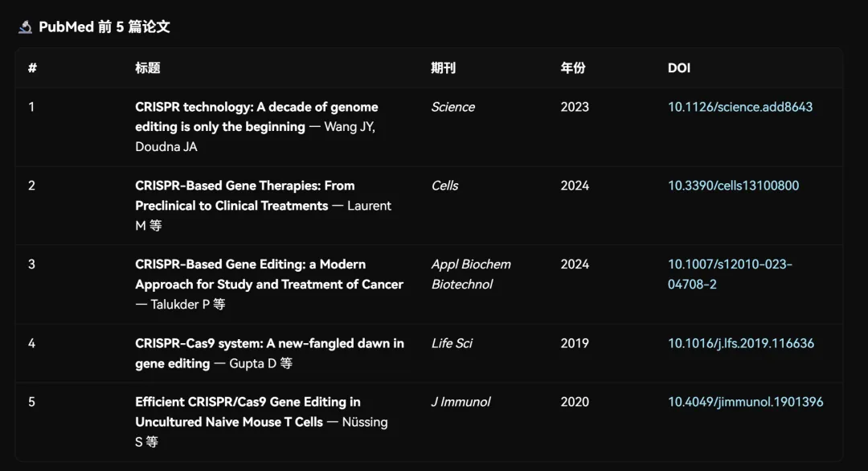This screenshot has width=868, height=471.
Task: Select the Modern Approach for Cancer paper title
Action: 269,274
